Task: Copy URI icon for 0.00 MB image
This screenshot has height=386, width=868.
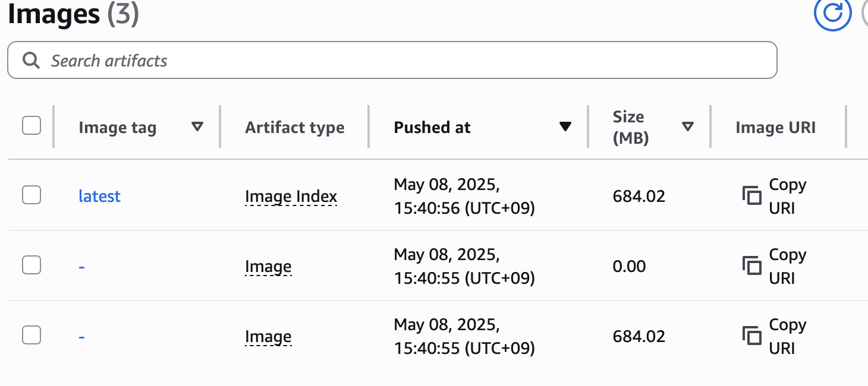Action: 752,265
